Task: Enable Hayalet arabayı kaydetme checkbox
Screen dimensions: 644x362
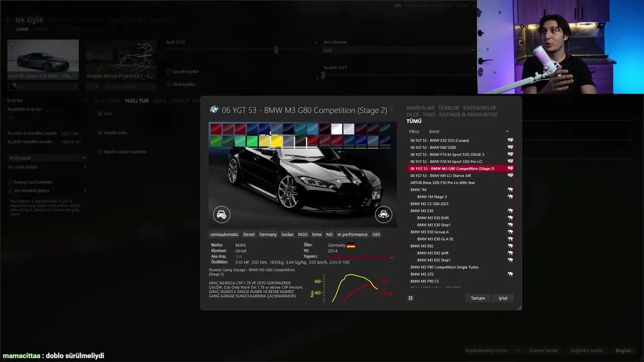Action: 100,152
